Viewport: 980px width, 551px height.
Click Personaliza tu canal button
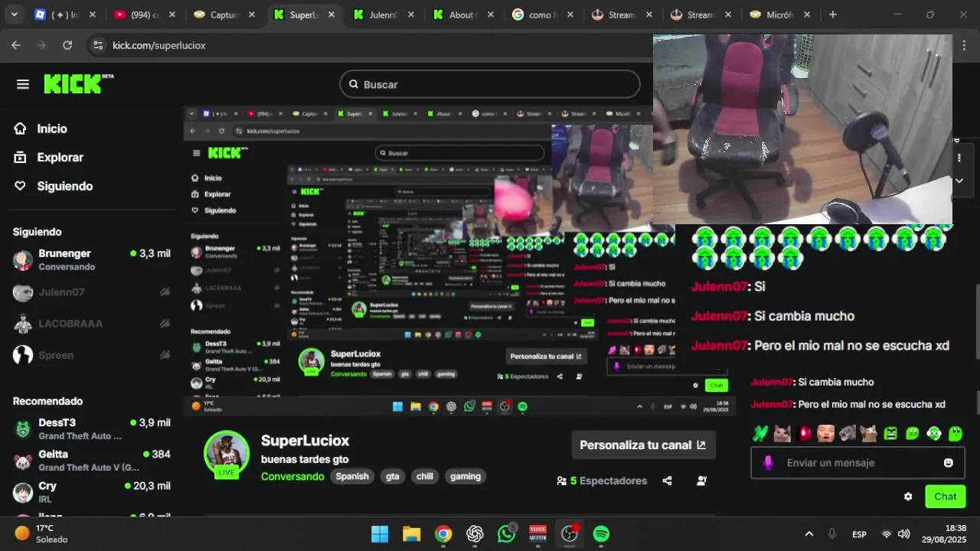[643, 445]
